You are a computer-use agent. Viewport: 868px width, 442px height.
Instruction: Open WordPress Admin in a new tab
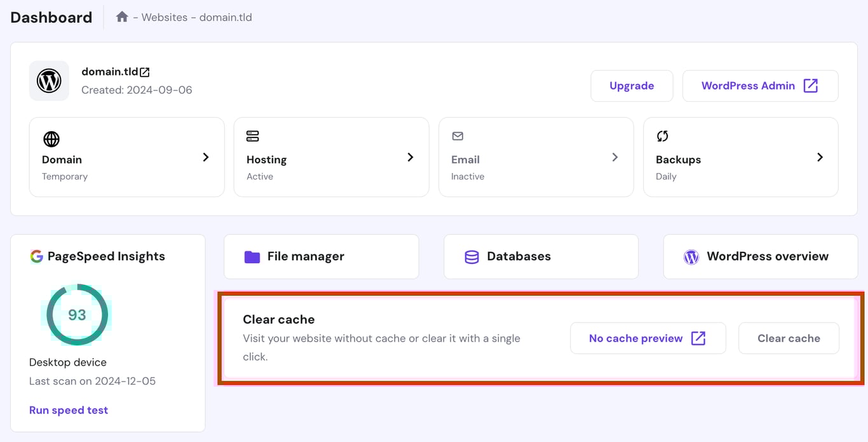point(760,85)
